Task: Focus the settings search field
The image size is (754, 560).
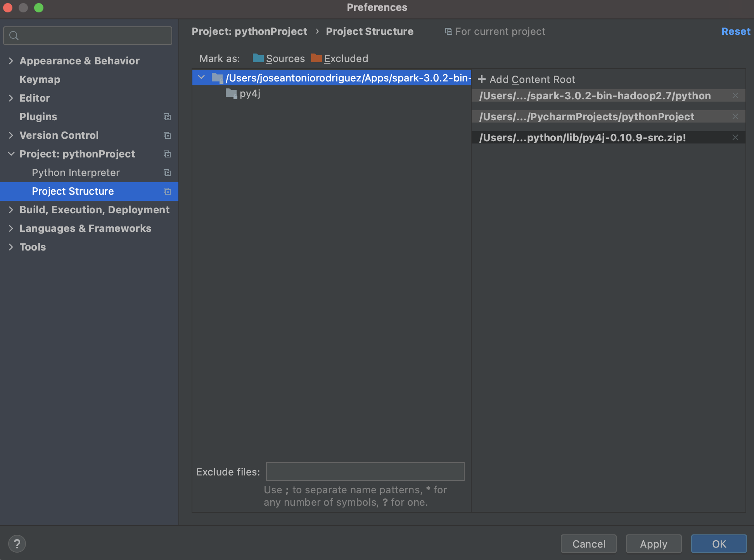Action: [88, 36]
